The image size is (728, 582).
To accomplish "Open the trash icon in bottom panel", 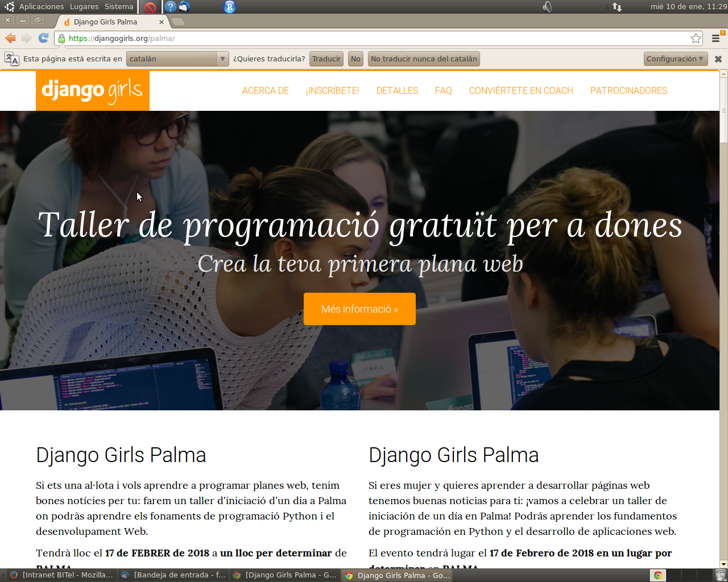I will (x=721, y=575).
